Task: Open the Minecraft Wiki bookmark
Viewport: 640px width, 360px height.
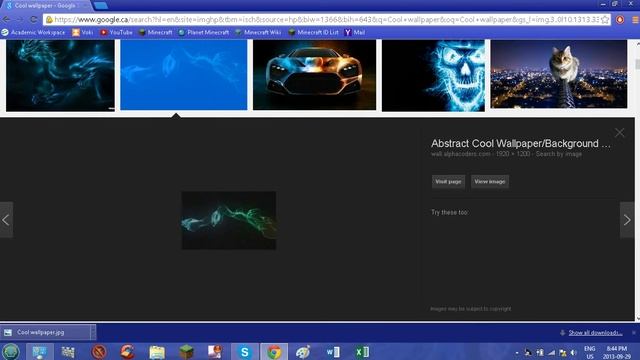Action: coord(258,32)
